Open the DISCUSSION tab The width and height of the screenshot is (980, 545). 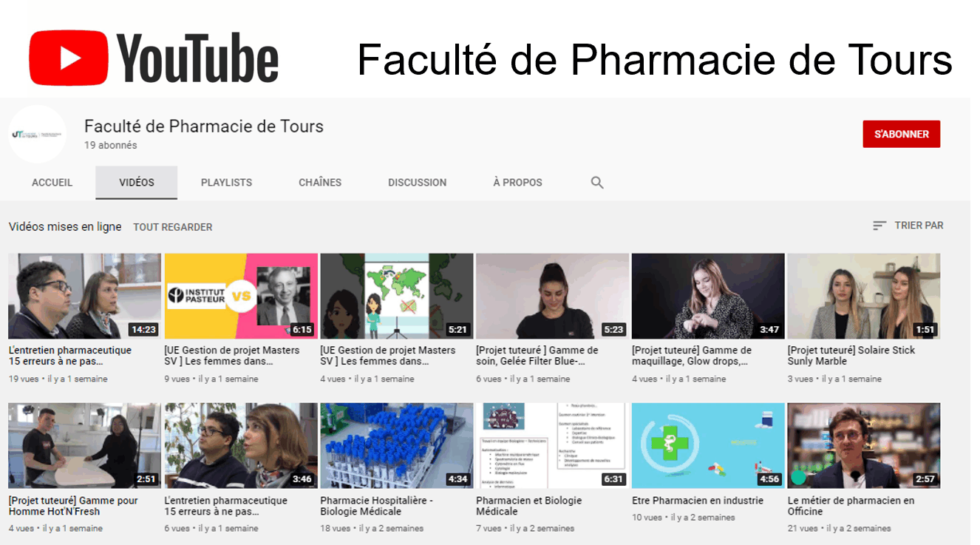coord(418,183)
